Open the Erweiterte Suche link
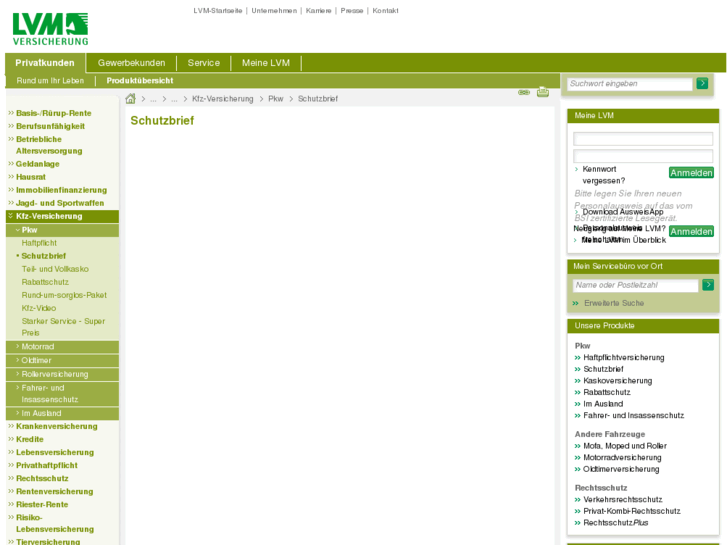 tap(614, 303)
